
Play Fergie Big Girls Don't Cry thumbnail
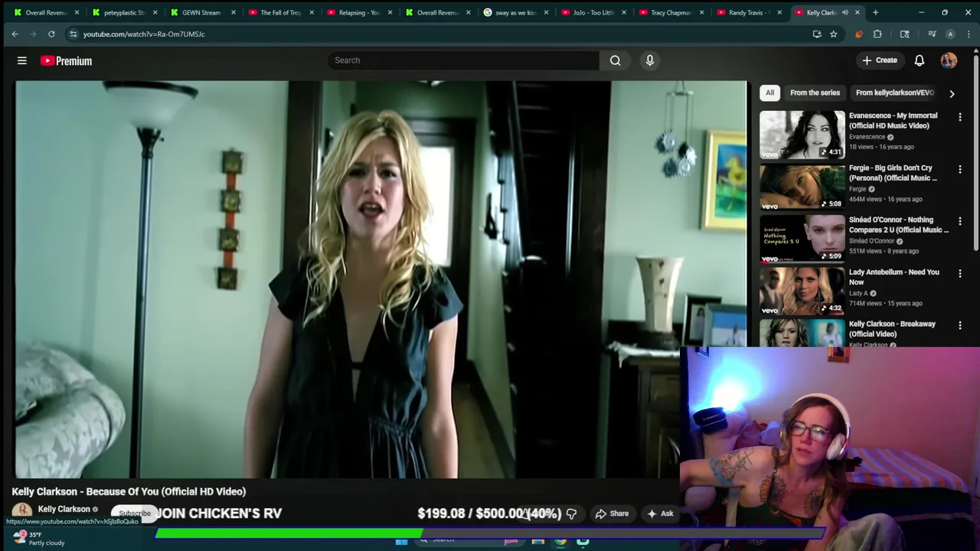click(x=802, y=187)
